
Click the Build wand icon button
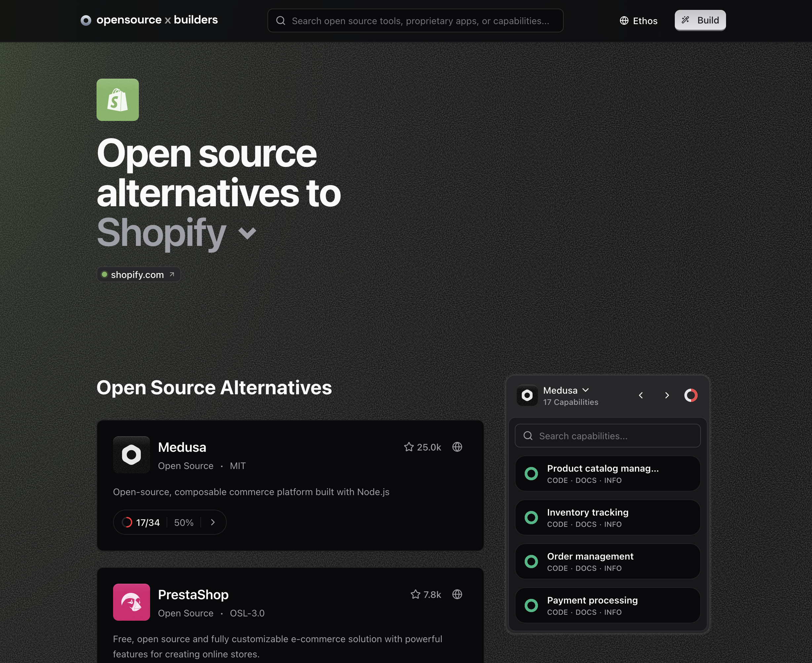686,20
